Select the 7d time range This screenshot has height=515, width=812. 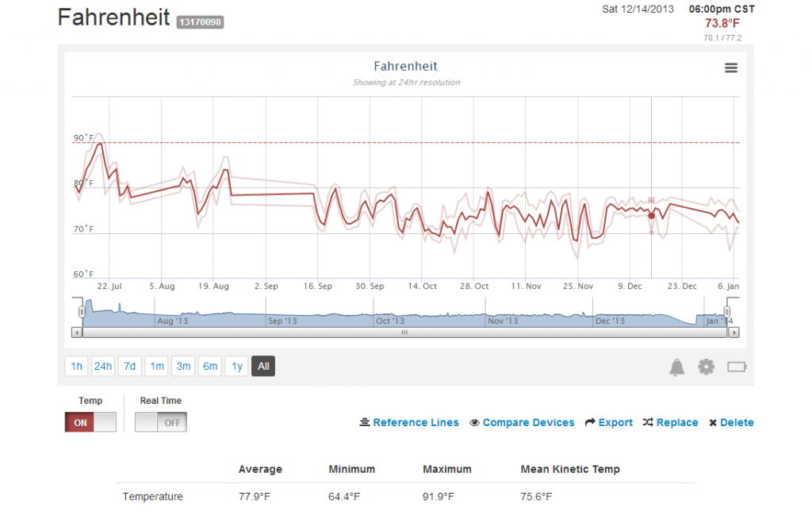pyautogui.click(x=129, y=367)
